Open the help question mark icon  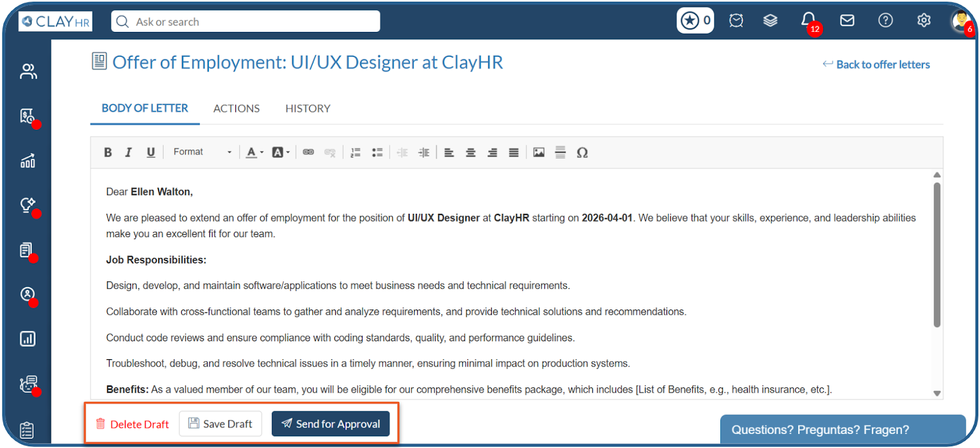coord(886,21)
